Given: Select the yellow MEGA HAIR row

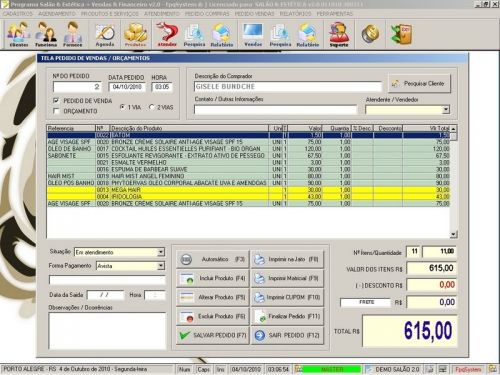Looking at the screenshot, I should pyautogui.click(x=248, y=190).
